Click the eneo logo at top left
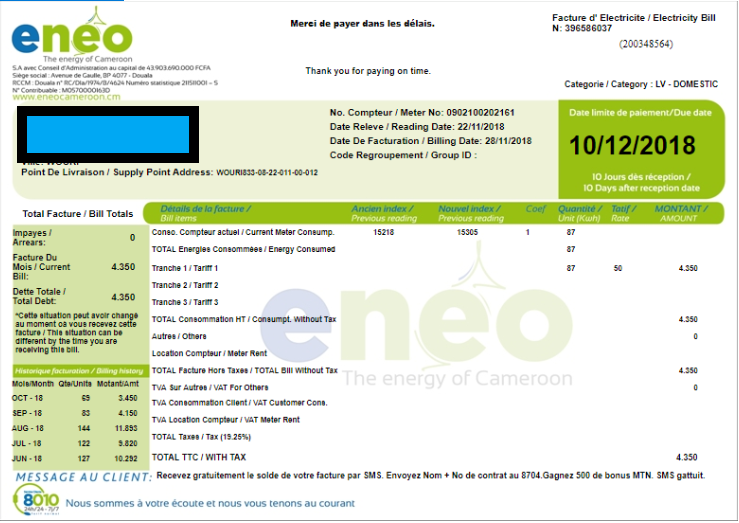This screenshot has width=739, height=523. (72, 38)
